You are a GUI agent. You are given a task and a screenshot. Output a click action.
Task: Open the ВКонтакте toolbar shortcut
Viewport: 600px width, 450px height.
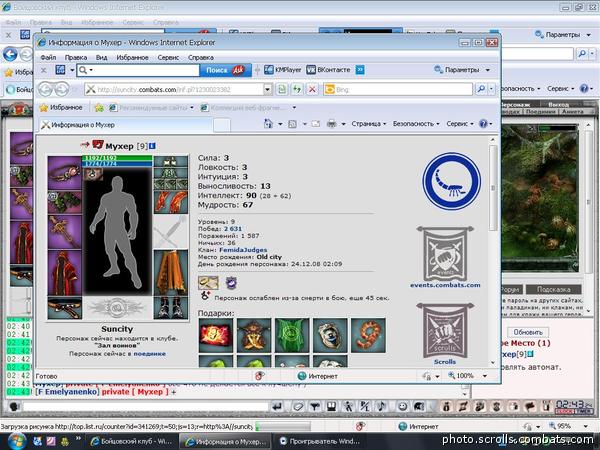click(x=329, y=70)
